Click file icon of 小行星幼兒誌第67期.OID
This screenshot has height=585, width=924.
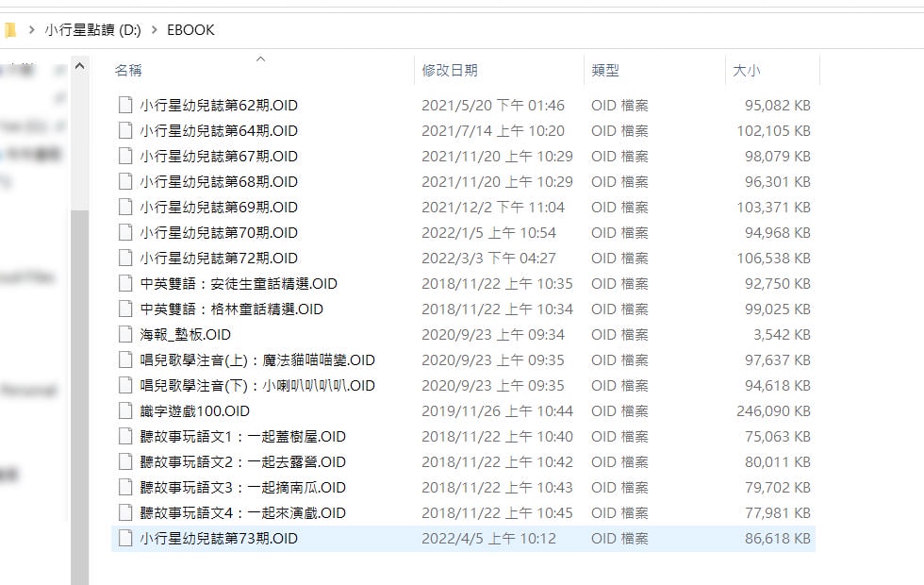tap(124, 156)
